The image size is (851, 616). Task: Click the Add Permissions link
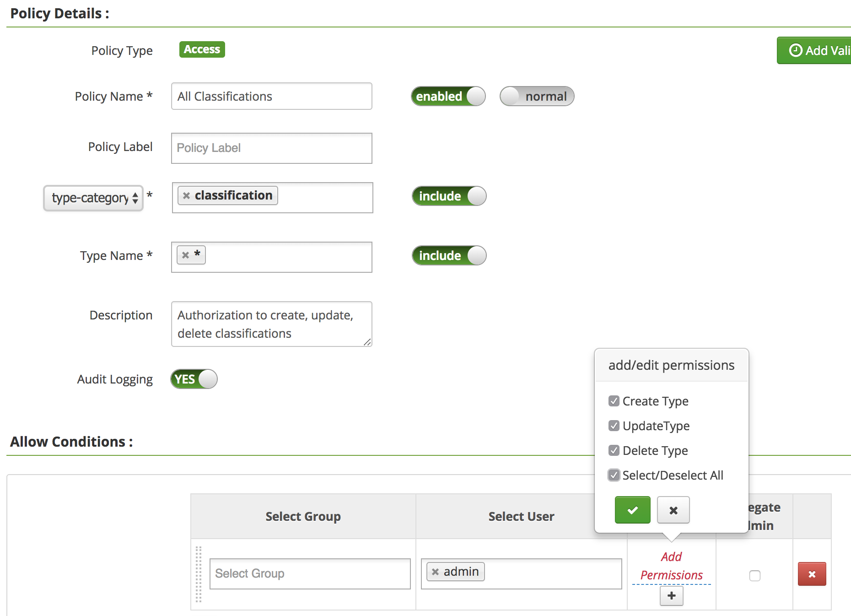coord(671,566)
